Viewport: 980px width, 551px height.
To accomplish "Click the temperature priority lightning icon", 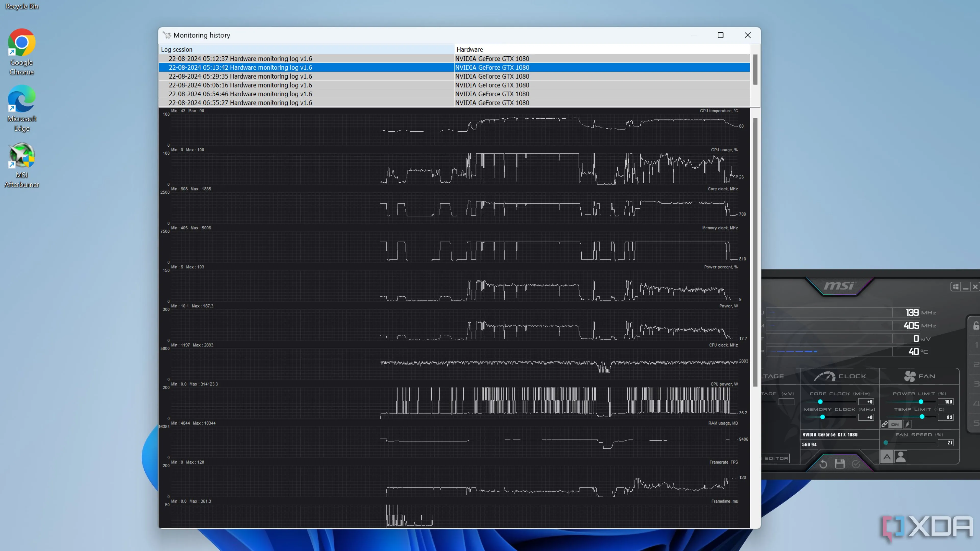I will click(907, 424).
